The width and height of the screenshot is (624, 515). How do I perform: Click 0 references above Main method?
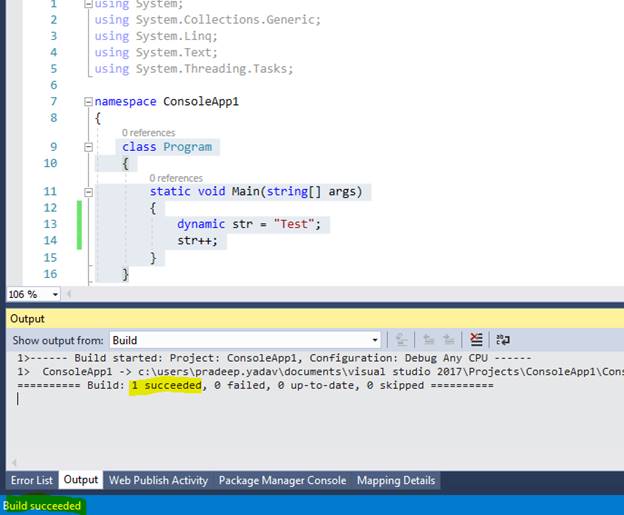[176, 178]
